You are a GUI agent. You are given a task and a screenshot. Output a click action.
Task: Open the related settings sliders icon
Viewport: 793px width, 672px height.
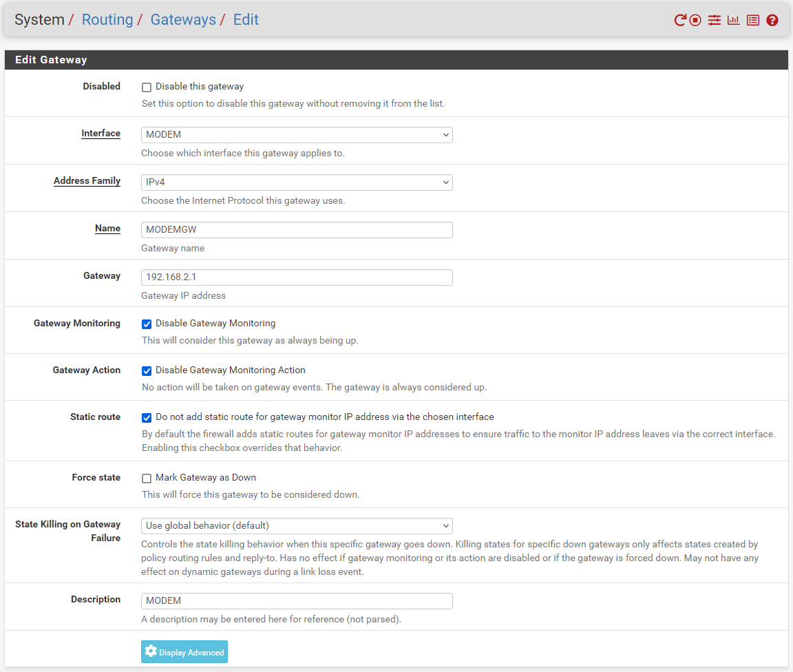[714, 20]
